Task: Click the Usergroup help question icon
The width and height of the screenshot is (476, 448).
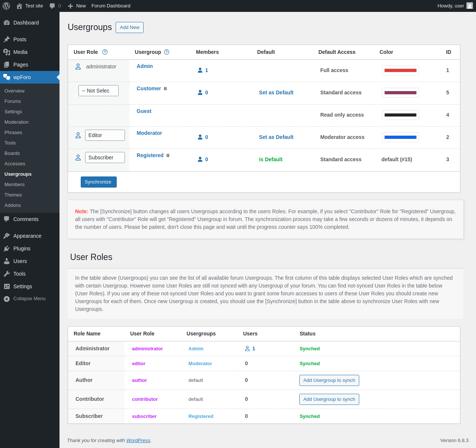Action: coord(167,52)
